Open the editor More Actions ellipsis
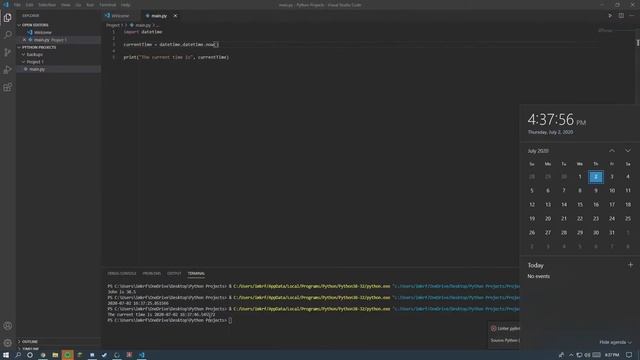Screen dimensions: 640x360 [x=631, y=16]
